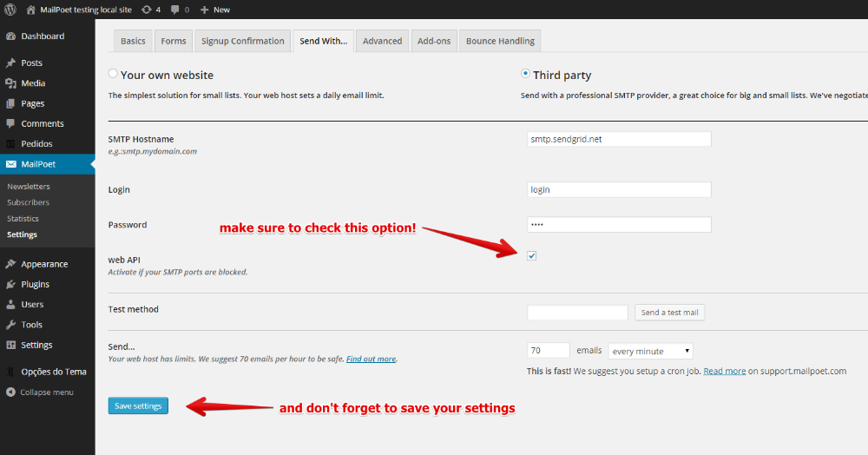Click the SMTP Hostname input field
The width and height of the screenshot is (868, 455).
pyautogui.click(x=619, y=139)
